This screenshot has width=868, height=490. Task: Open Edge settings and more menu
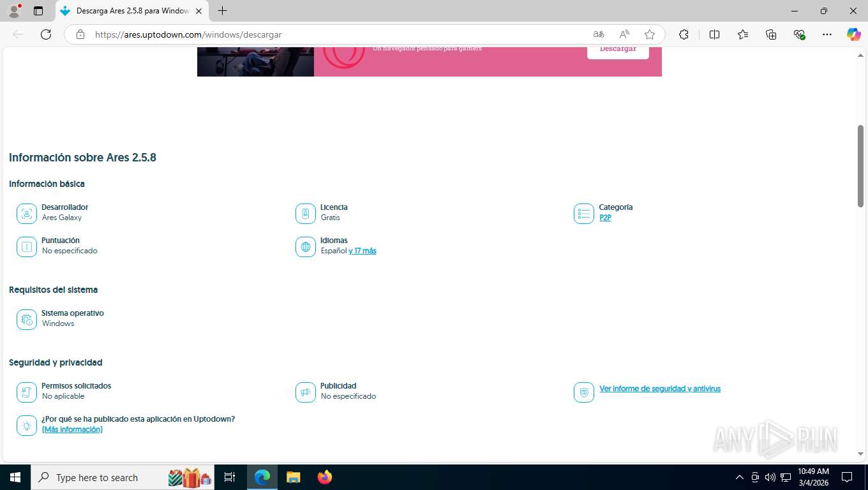point(827,34)
